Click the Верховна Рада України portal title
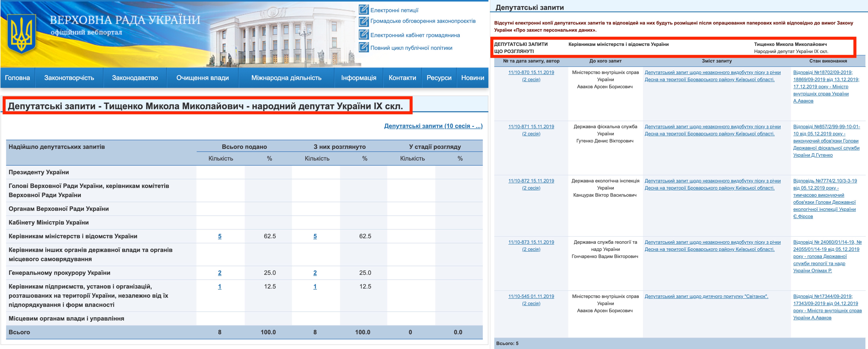This screenshot has height=349, width=868. click(125, 20)
